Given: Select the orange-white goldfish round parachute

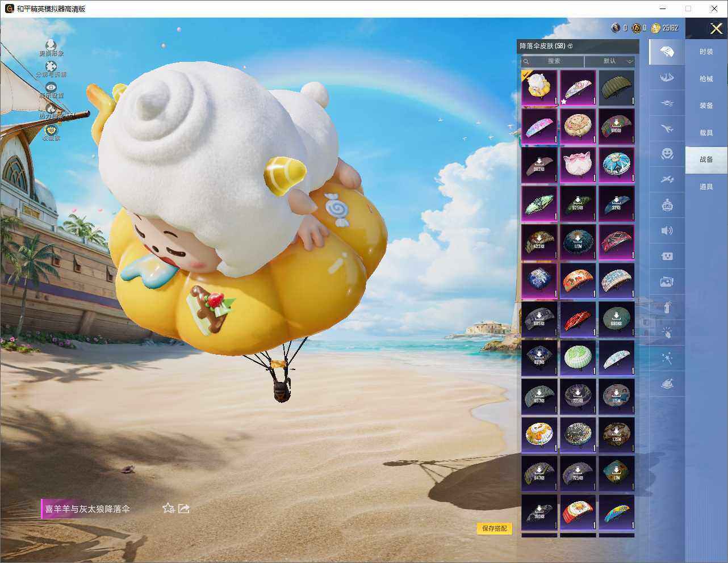Looking at the screenshot, I should (539, 435).
